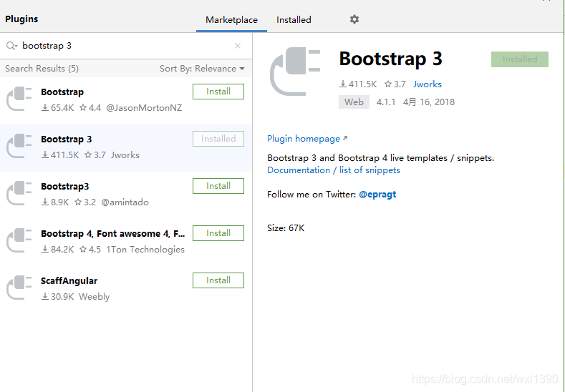
Task: Click the Weebly vendor text
Action: 94,297
